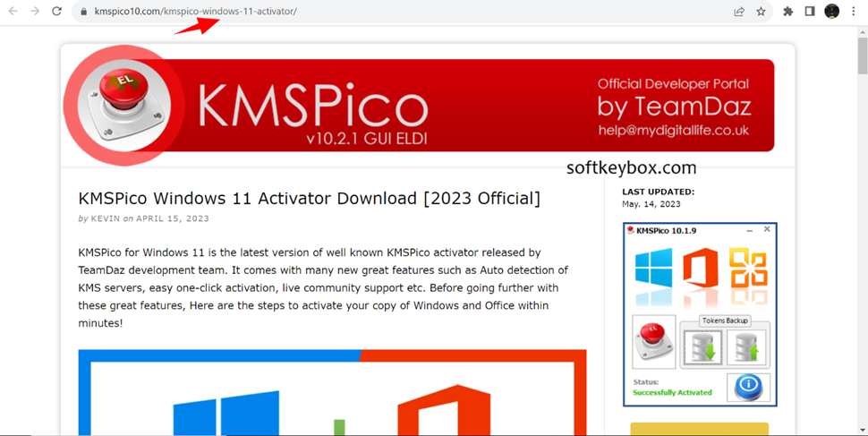Image resolution: width=868 pixels, height=436 pixels.
Task: Click the APRIL 15, 2023 post date
Action: [x=173, y=218]
